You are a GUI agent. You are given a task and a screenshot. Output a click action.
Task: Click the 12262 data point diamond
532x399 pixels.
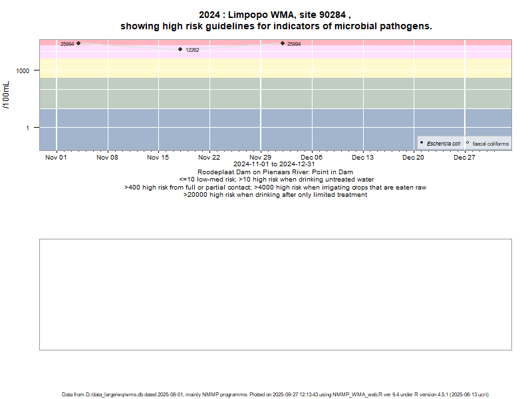pyautogui.click(x=180, y=49)
